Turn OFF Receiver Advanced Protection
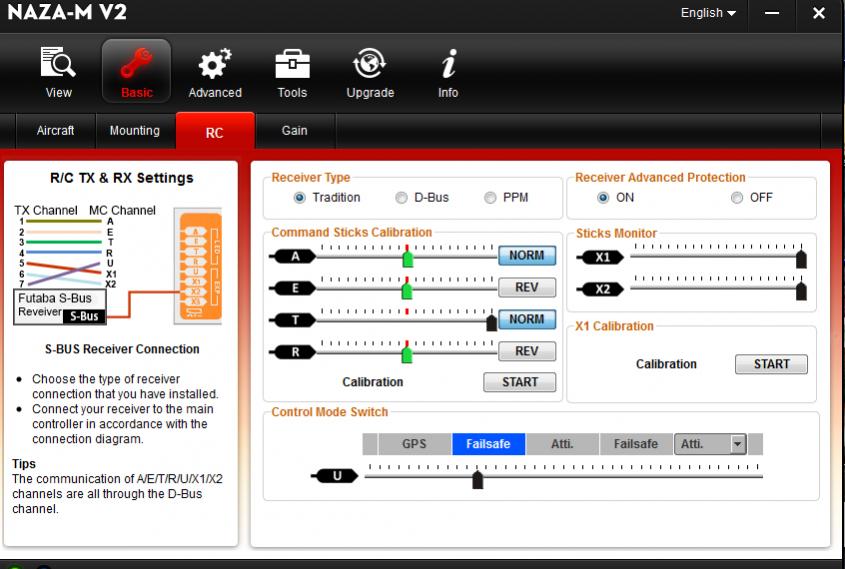The height and width of the screenshot is (569, 845). coord(737,198)
